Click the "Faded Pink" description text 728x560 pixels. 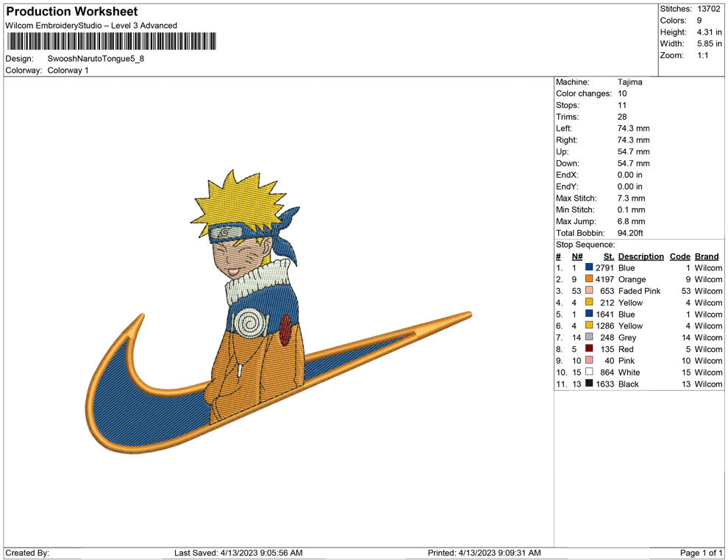coord(639,291)
